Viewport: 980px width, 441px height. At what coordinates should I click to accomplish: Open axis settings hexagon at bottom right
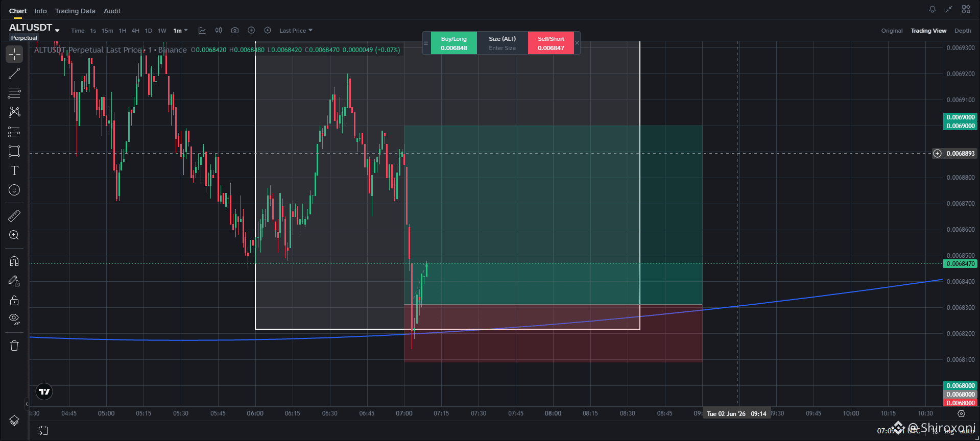click(x=961, y=414)
